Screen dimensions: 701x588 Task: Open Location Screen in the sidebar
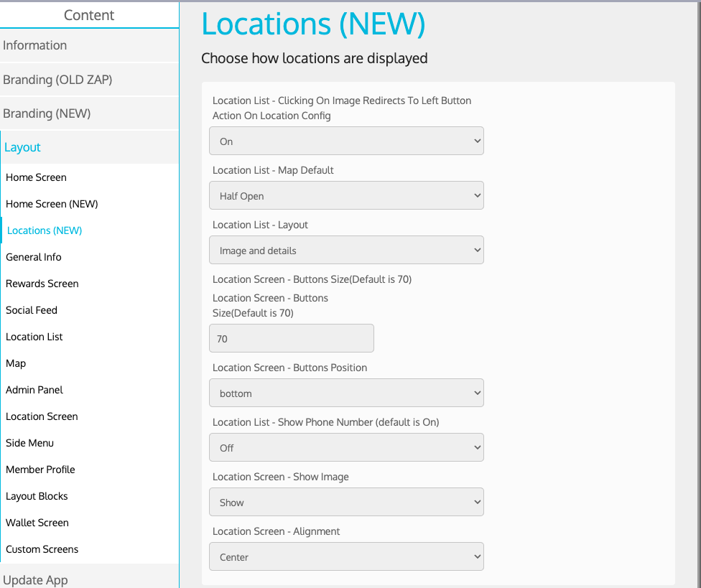coord(42,416)
